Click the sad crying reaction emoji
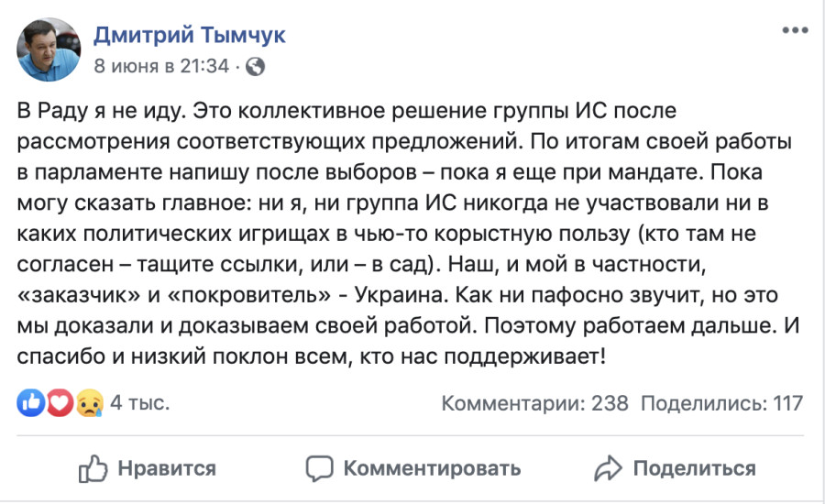 pos(88,402)
